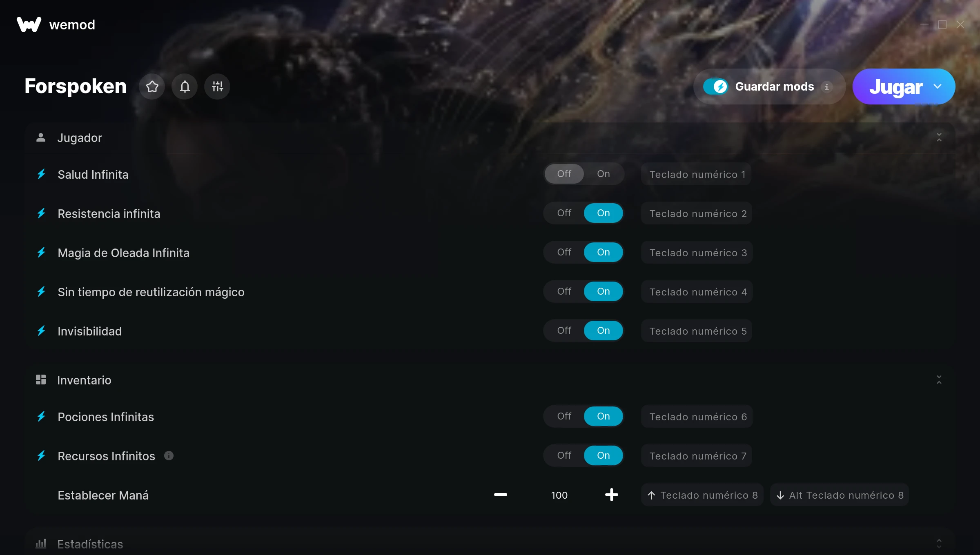Open the Jugar dropdown arrow
The height and width of the screenshot is (555, 980).
[938, 87]
